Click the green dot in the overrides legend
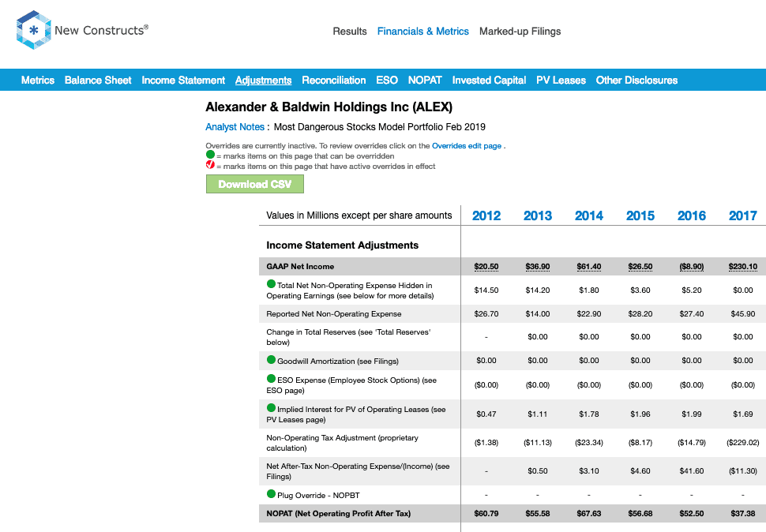The image size is (766, 532). [211, 155]
